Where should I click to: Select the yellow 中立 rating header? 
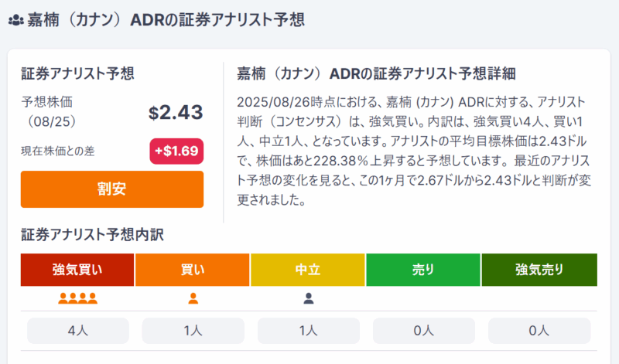308,270
